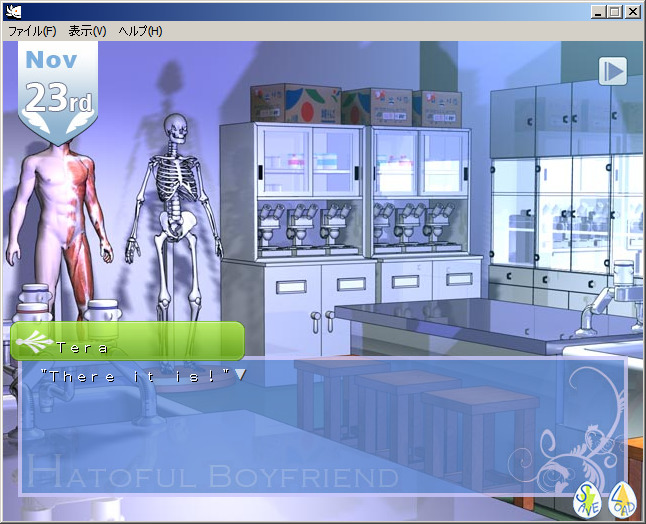Click the skip forward play icon

coord(613,72)
